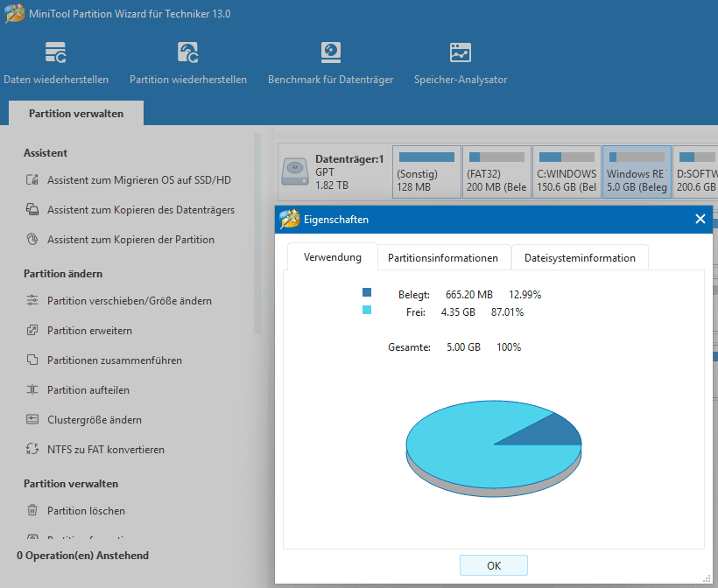Select the (Sonstig) 128 MB partition block

[x=426, y=171]
